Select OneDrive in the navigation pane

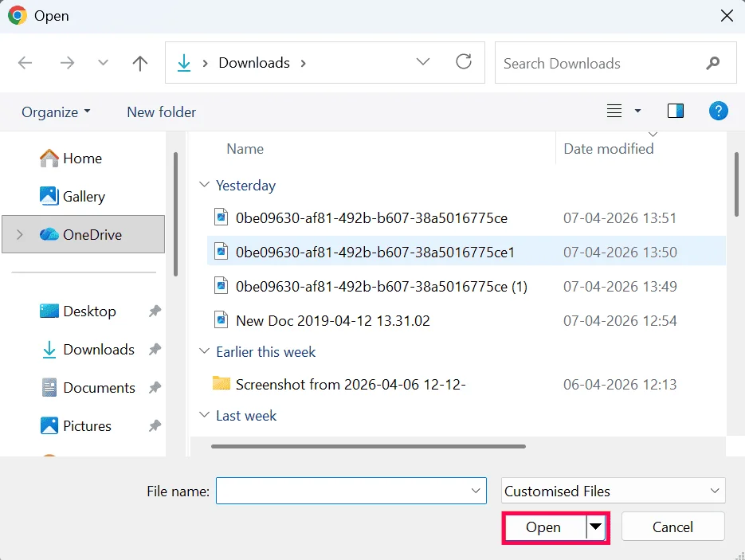click(84, 234)
